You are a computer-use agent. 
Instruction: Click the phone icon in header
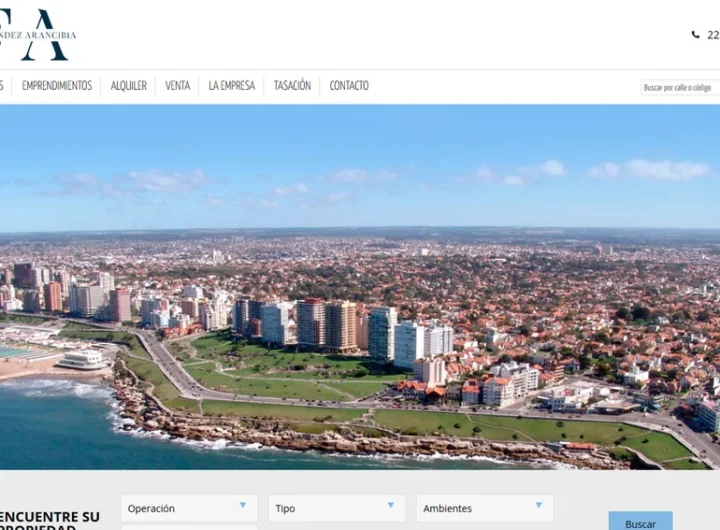(x=696, y=35)
